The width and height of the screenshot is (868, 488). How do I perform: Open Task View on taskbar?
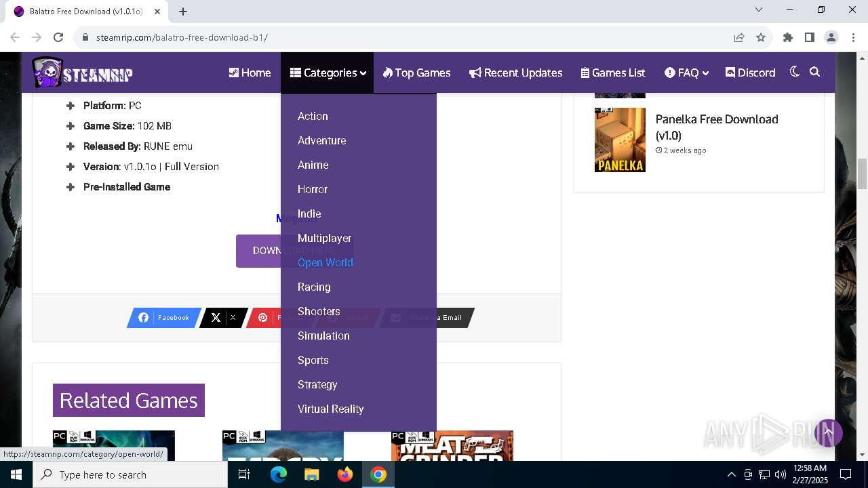(x=244, y=474)
